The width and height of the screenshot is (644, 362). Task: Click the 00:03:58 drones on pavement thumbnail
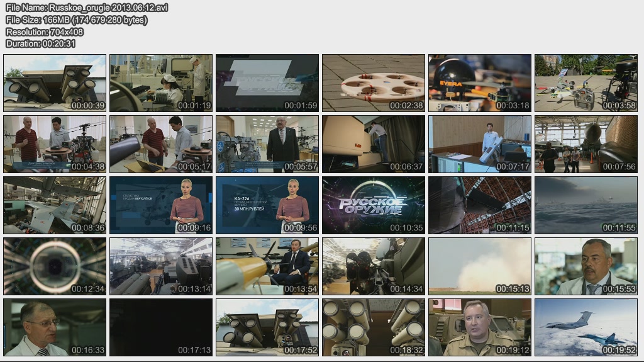pos(586,83)
